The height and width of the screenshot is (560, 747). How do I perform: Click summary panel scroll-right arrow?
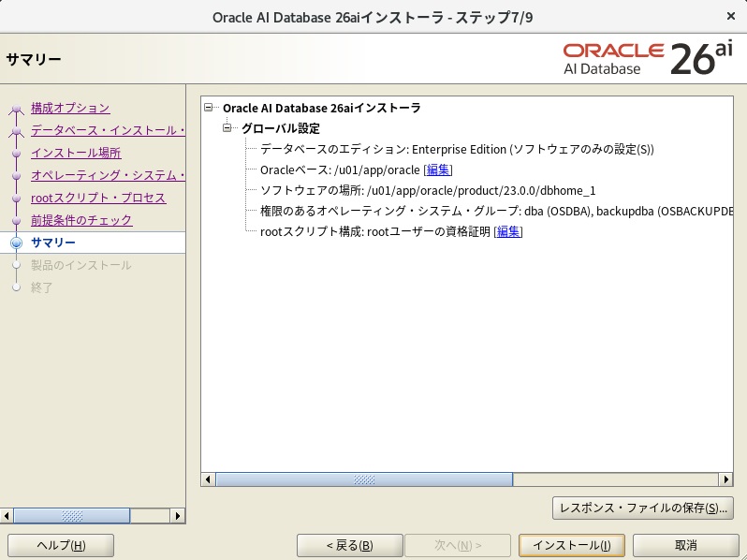725,479
